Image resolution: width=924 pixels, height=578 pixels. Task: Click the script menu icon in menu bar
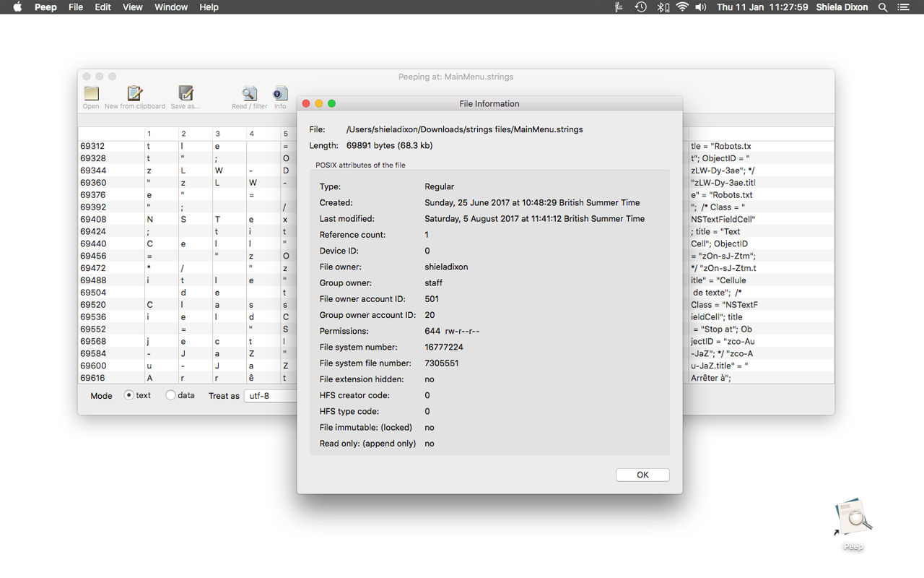pos(619,7)
